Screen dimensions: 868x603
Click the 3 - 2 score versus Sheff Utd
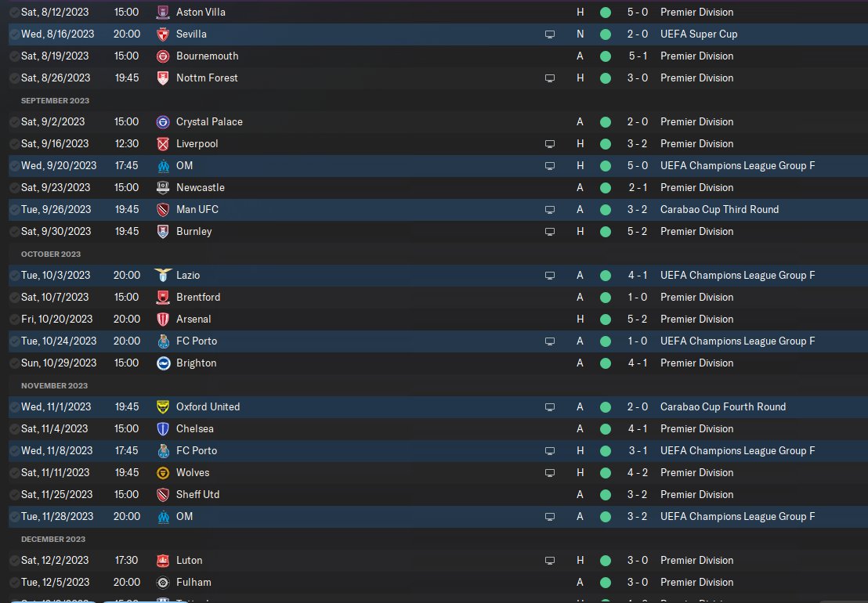637,495
